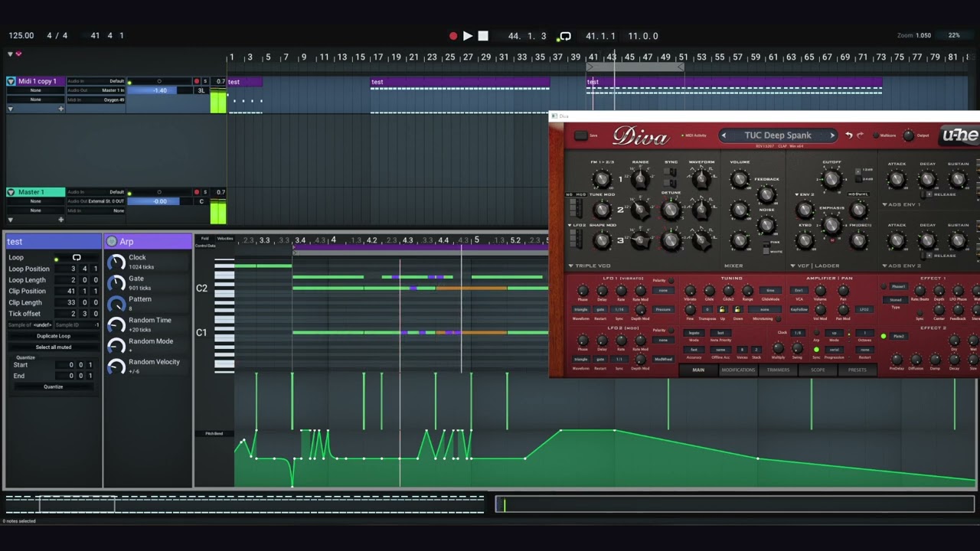
Task: Click the Select all muted button
Action: pos(52,347)
